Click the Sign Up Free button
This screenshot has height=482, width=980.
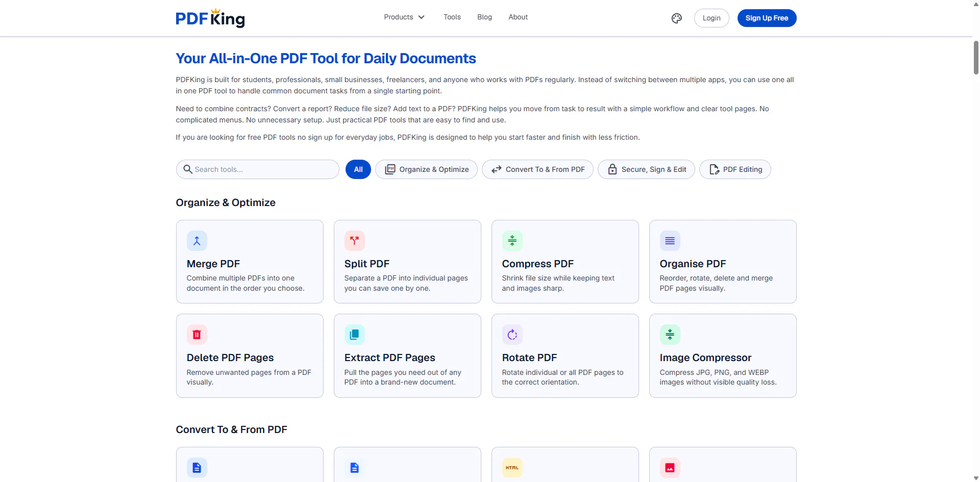(x=767, y=18)
